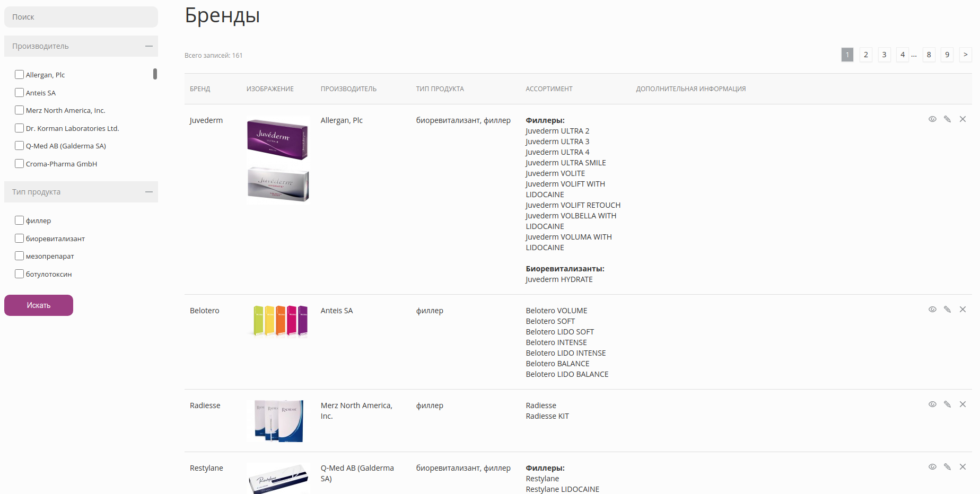Navigate to page 8

(929, 55)
